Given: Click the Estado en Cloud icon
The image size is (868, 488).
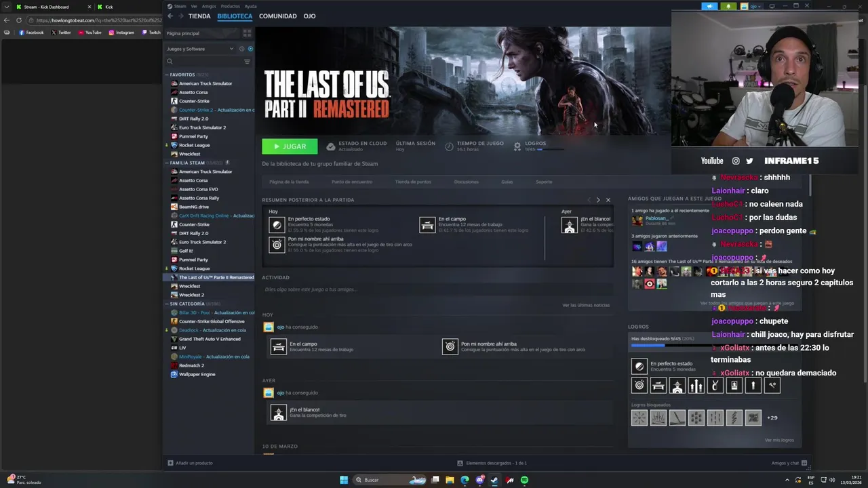Looking at the screenshot, I should (331, 146).
